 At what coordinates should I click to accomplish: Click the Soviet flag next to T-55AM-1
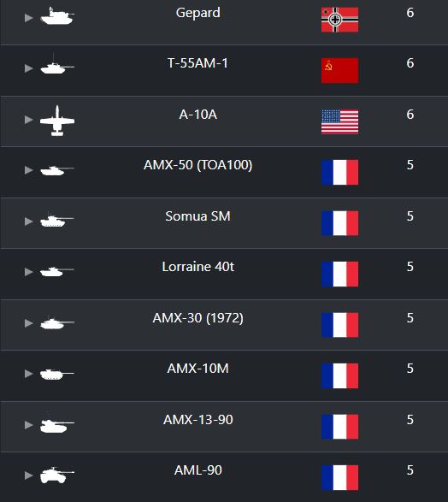click(x=339, y=70)
